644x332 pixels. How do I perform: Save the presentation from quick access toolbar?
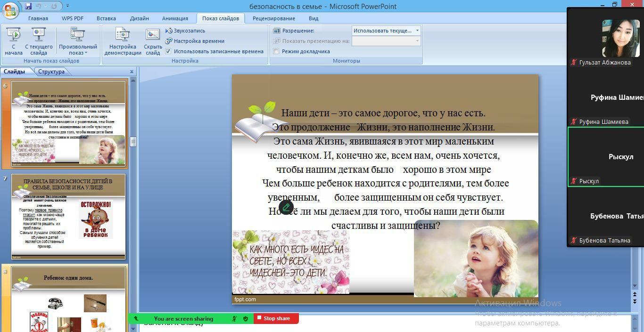[28, 6]
